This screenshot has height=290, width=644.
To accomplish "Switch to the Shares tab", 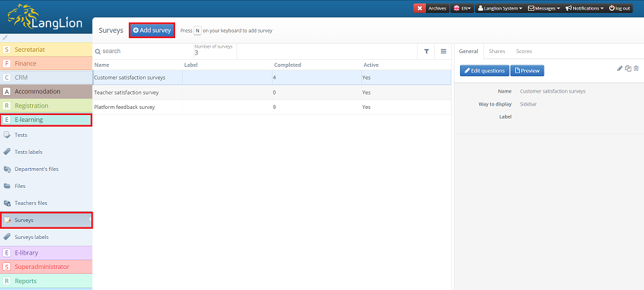I will 497,51.
